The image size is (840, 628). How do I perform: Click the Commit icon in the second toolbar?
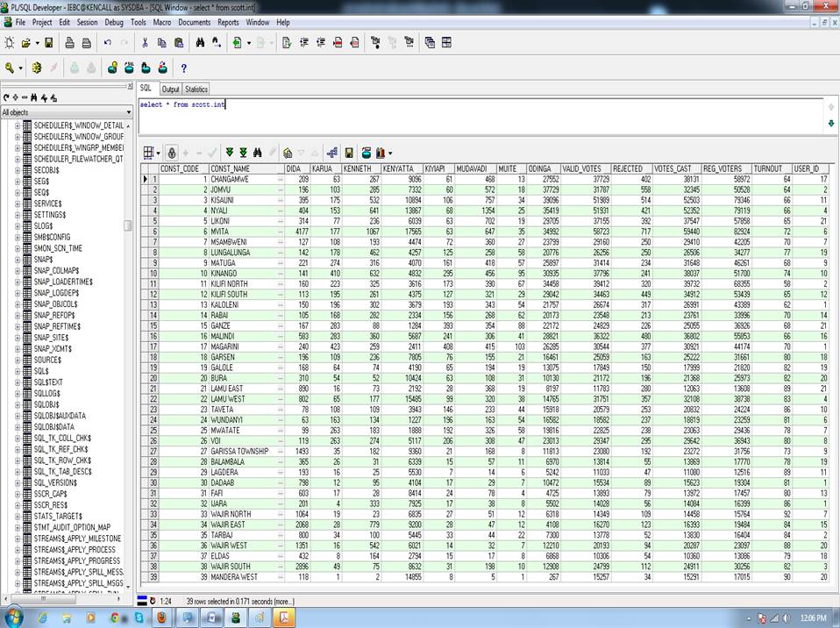pyautogui.click(x=74, y=68)
